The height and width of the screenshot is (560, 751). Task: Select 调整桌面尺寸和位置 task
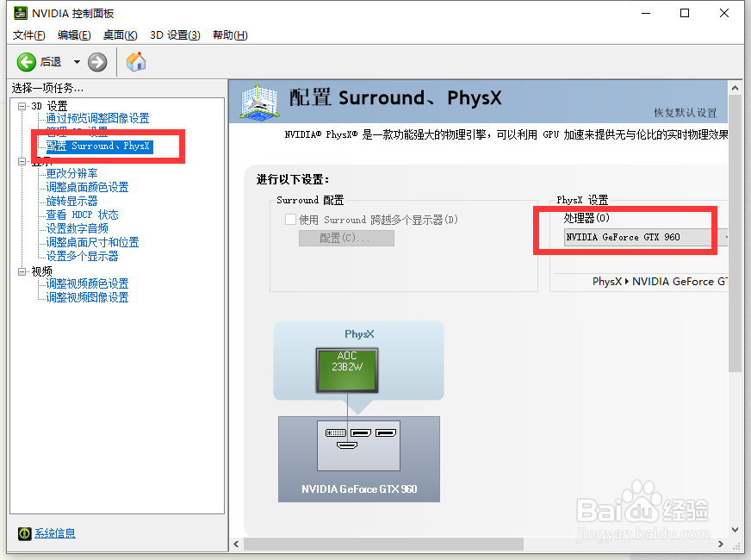(x=92, y=242)
